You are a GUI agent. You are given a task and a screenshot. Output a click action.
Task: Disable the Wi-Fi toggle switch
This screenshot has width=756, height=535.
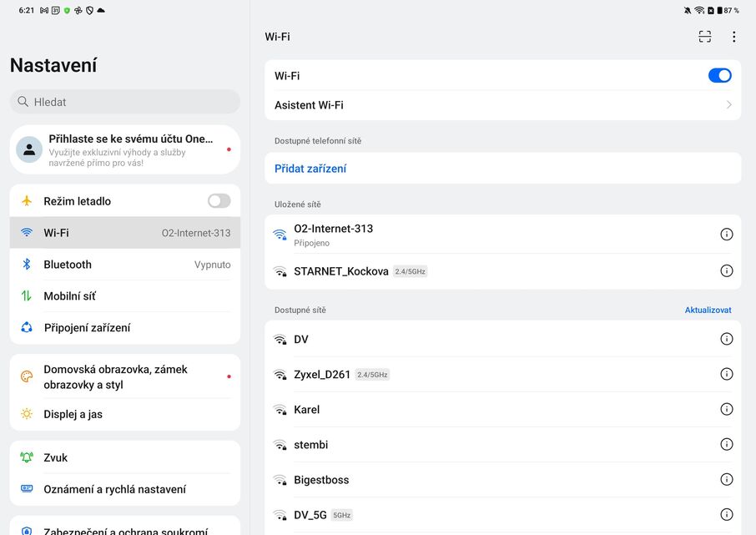pos(719,75)
